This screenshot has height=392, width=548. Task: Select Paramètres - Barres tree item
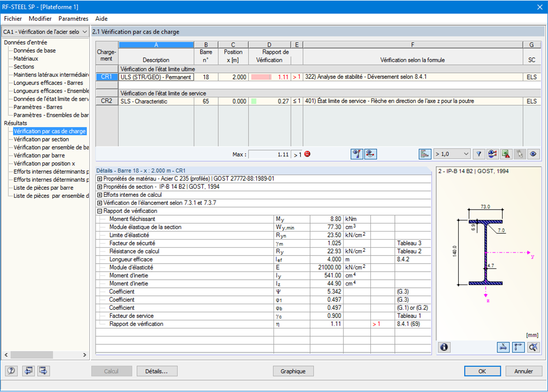point(38,107)
